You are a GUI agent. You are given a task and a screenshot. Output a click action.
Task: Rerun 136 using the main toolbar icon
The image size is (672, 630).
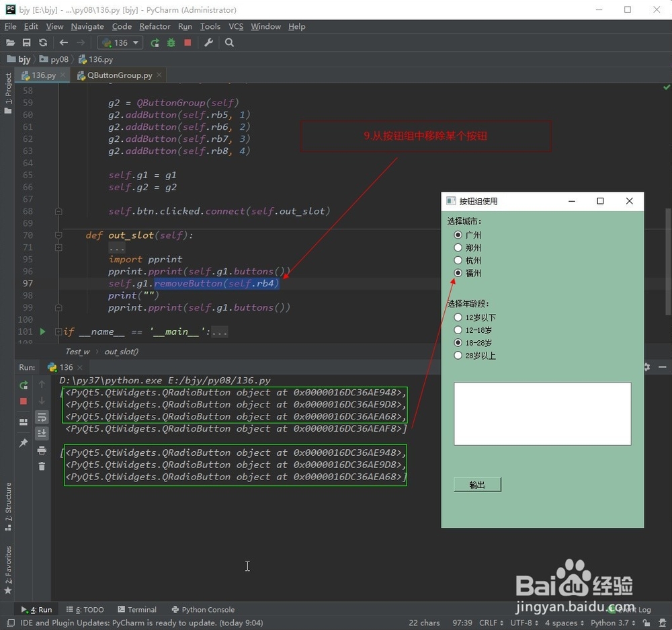[x=155, y=42]
